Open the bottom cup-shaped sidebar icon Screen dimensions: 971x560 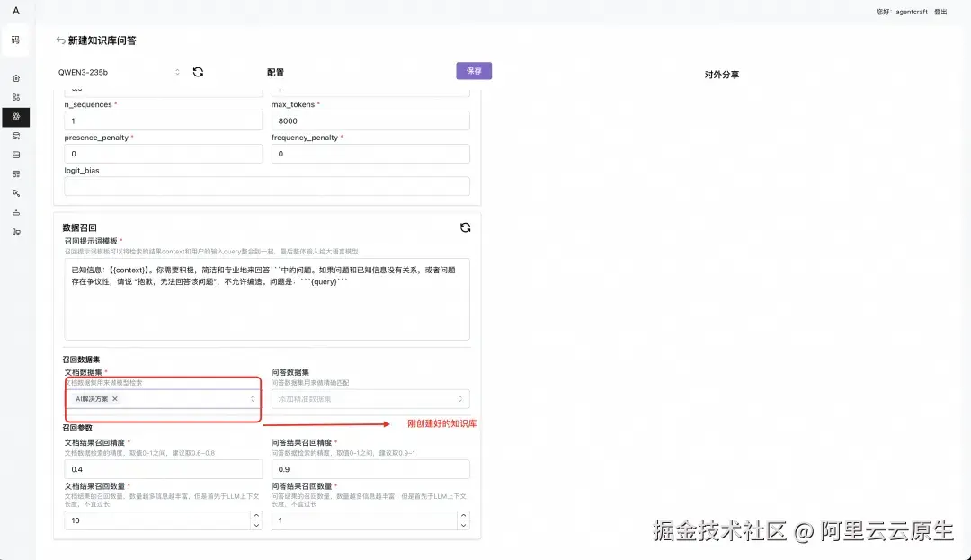[x=16, y=231]
